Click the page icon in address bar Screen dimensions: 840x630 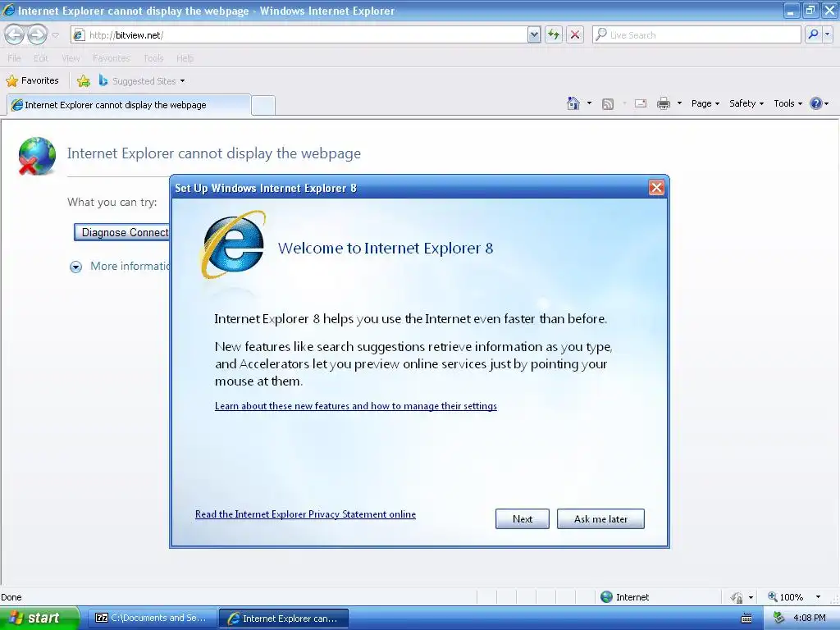(79, 34)
